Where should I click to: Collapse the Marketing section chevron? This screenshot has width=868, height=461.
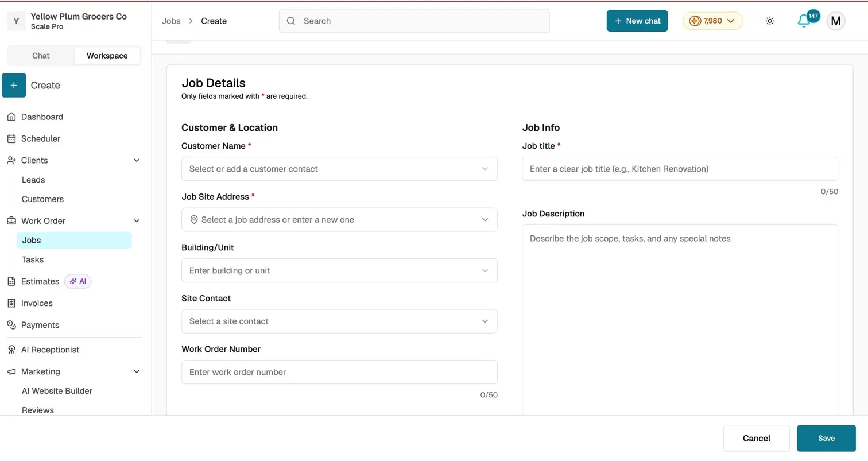click(x=137, y=372)
